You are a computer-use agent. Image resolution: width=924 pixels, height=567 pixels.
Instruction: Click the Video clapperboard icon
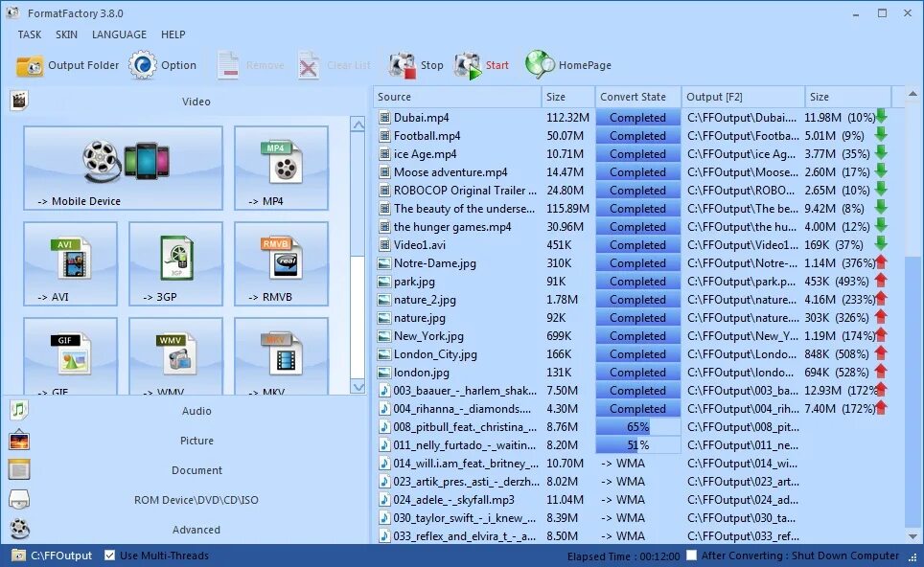(19, 101)
